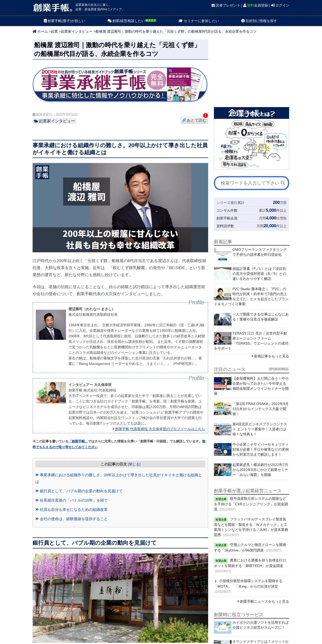Click the SPONSORED label
The height and width of the screenshot is (644, 322).
point(279,369)
